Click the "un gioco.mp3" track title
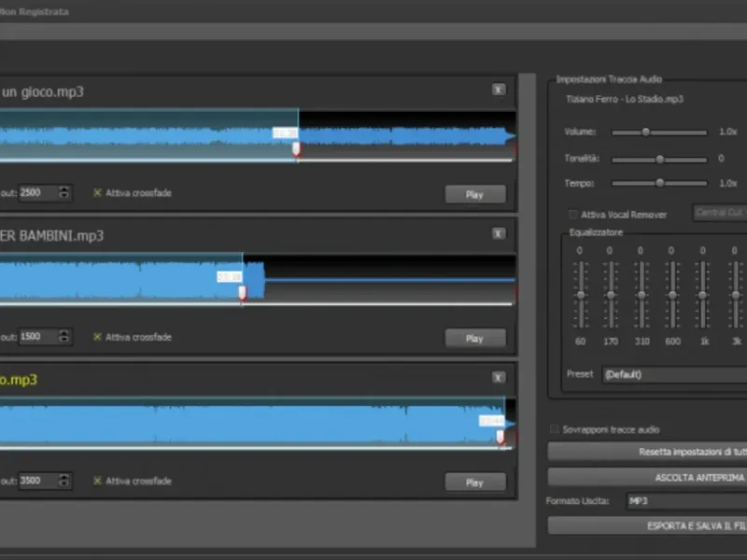 pos(42,91)
